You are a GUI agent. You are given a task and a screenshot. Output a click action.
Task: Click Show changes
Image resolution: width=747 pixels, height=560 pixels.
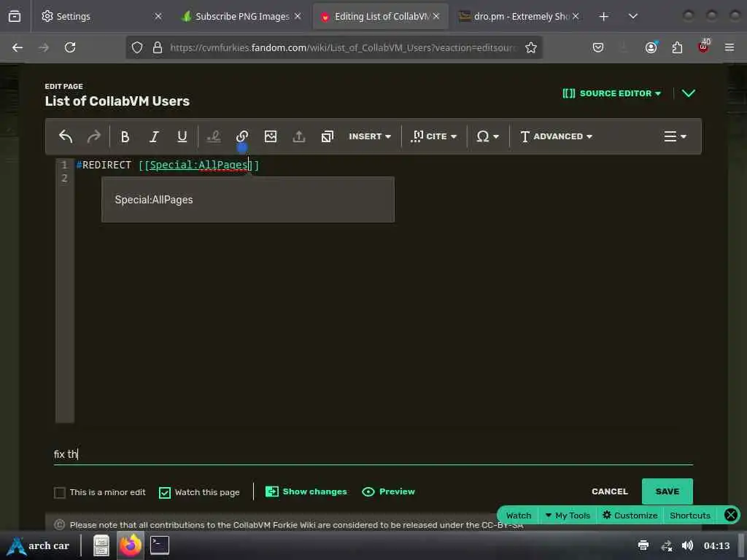(306, 492)
